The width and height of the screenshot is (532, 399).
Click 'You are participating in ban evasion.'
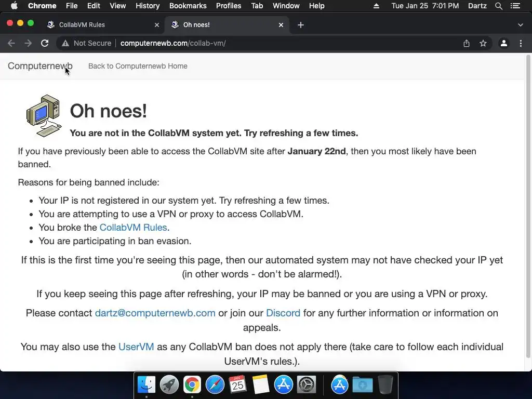(x=115, y=241)
